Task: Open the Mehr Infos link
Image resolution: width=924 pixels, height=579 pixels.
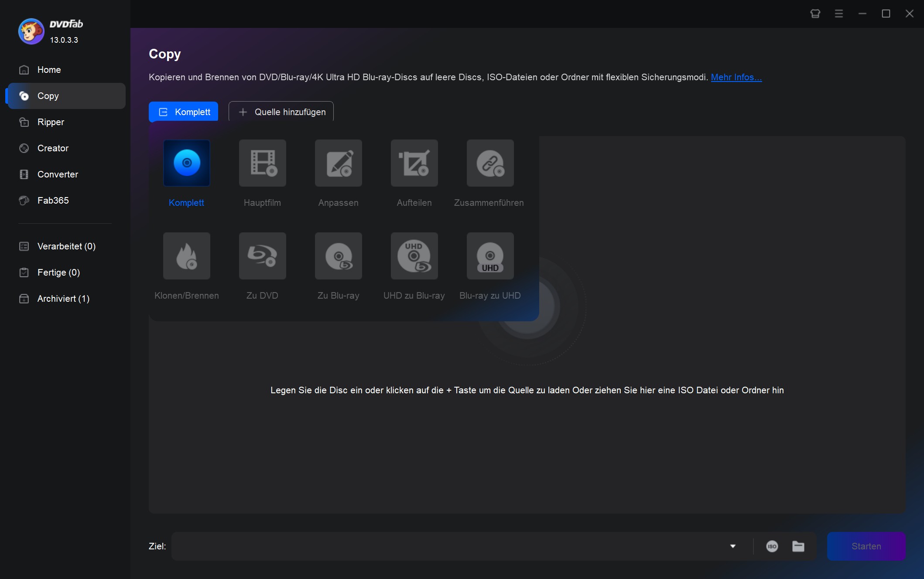Action: click(x=736, y=77)
